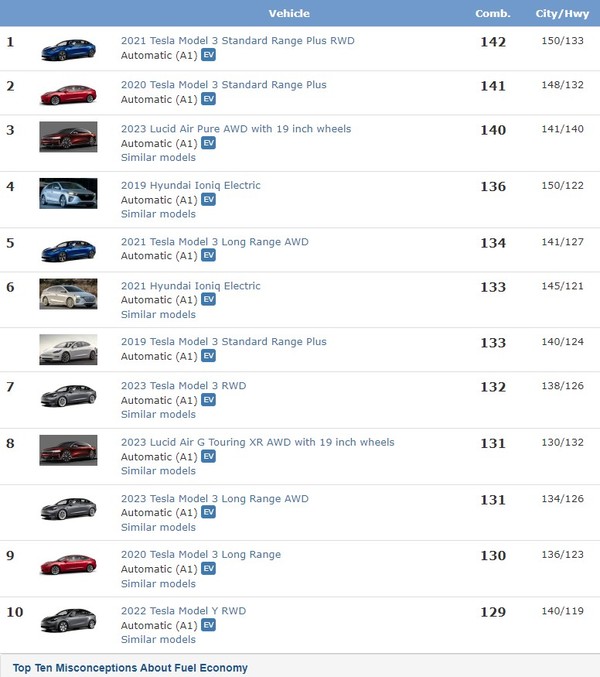Click EV badge for 2020 Tesla Model 3 Long Range
Screen dimensions: 600x677
pos(208,569)
